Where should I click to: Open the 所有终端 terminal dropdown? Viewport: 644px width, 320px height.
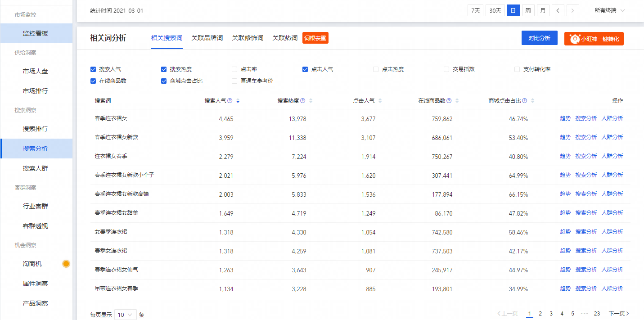(609, 10)
